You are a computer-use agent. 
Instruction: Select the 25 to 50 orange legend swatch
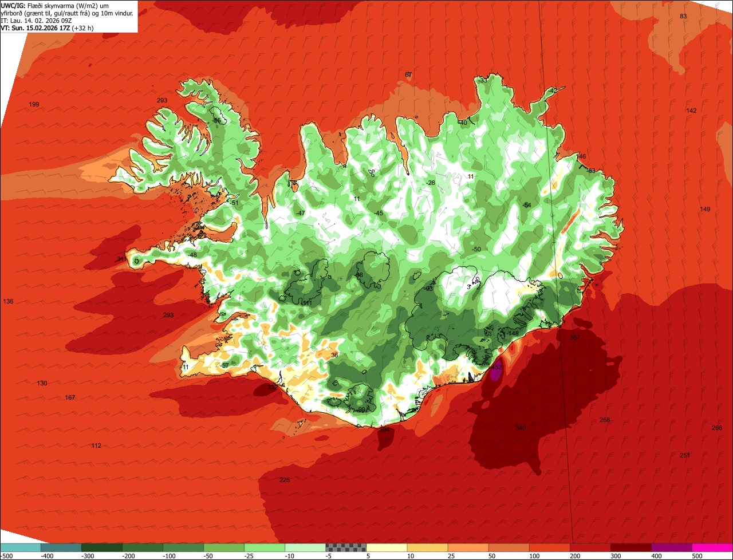tap(468, 547)
